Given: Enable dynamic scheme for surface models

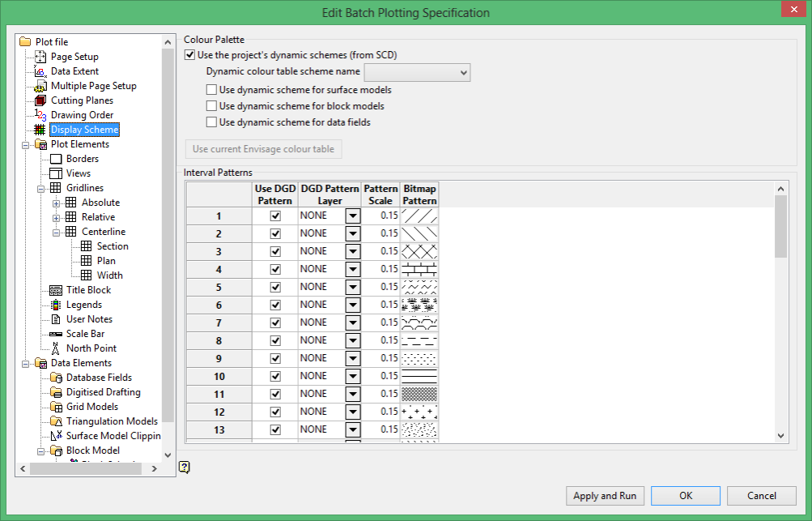Looking at the screenshot, I should [211, 90].
